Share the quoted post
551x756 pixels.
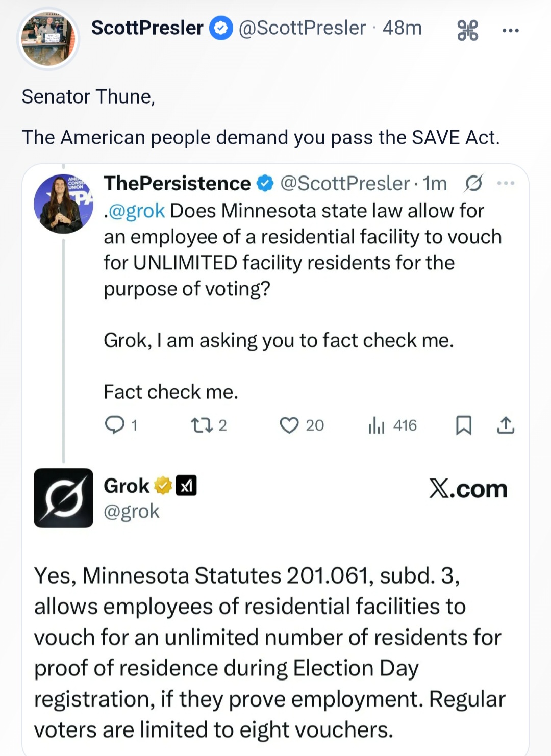506,424
